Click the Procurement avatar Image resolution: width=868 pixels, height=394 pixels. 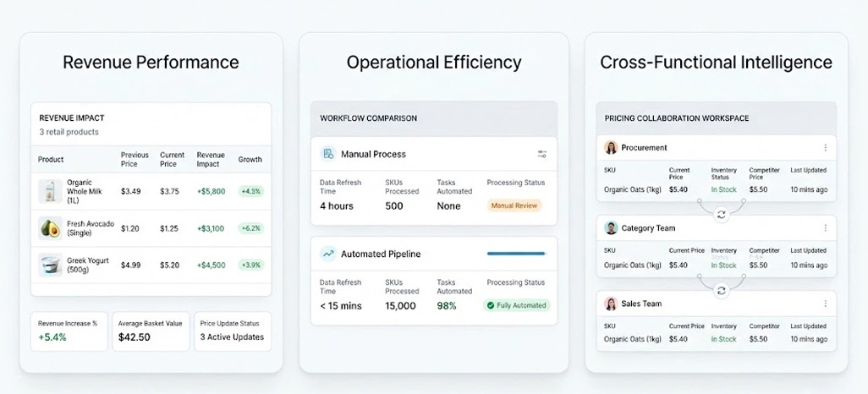tap(611, 148)
